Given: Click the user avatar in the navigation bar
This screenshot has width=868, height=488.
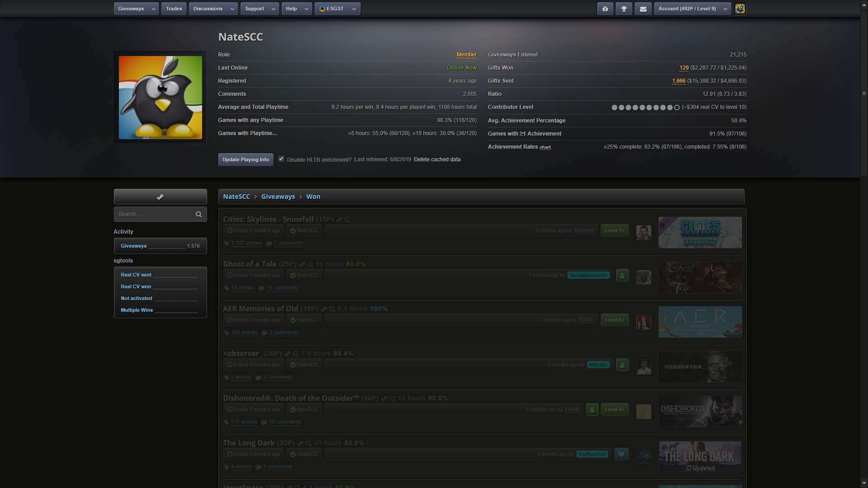Looking at the screenshot, I should [x=740, y=9].
